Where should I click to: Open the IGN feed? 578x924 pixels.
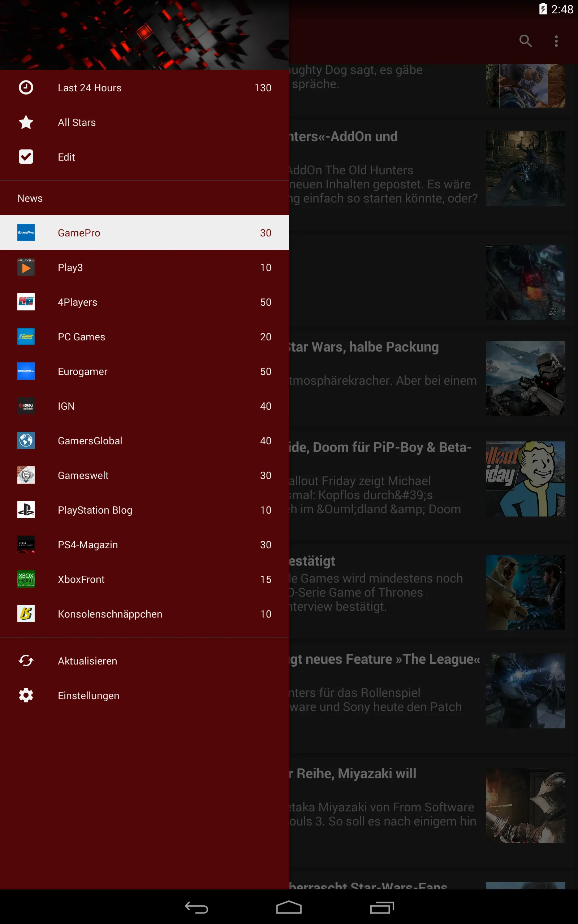[144, 406]
